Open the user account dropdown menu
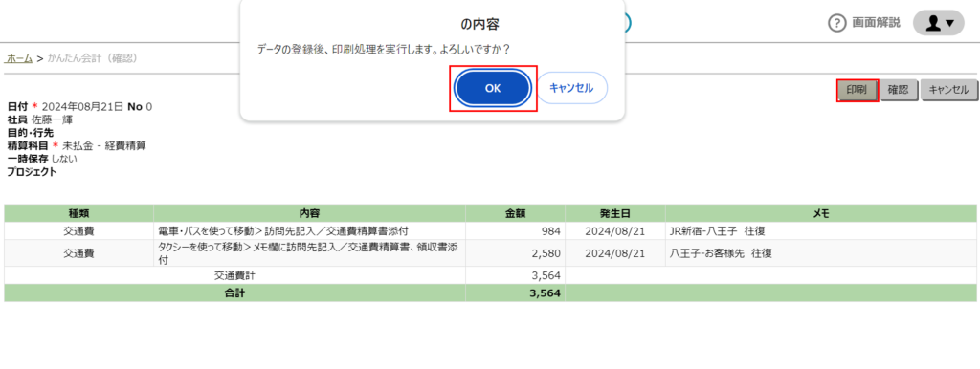Viewport: 980px width, 369px height. (939, 23)
